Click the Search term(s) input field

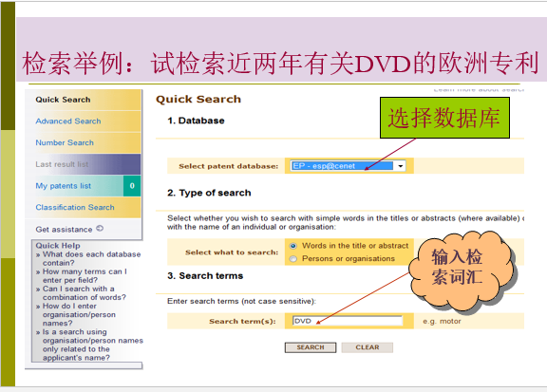[x=348, y=321]
